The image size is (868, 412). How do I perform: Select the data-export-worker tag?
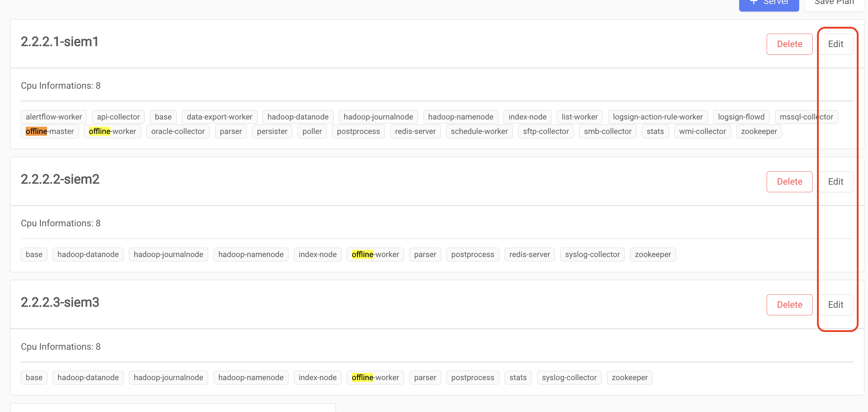pyautogui.click(x=219, y=117)
